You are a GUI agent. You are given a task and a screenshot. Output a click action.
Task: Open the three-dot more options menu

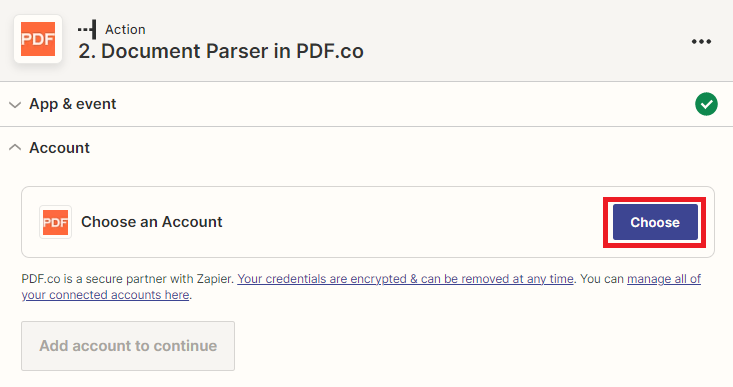[x=701, y=42]
